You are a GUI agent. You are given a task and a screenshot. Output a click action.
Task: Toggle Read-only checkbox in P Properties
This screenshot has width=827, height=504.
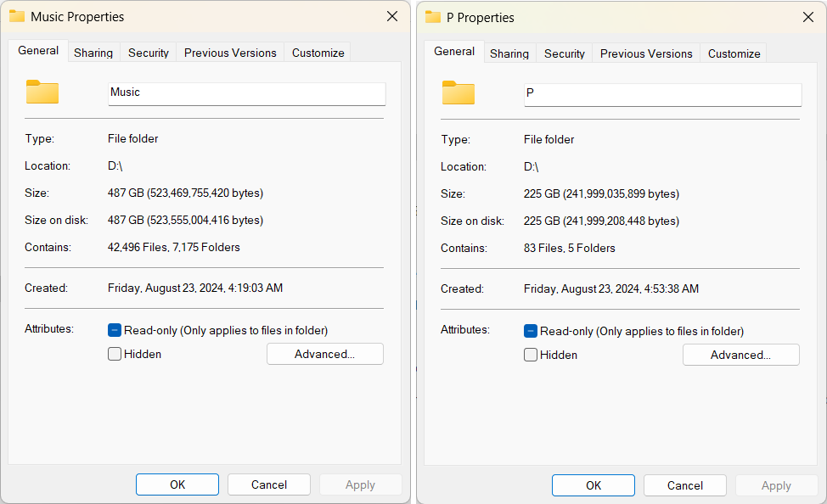click(x=531, y=331)
